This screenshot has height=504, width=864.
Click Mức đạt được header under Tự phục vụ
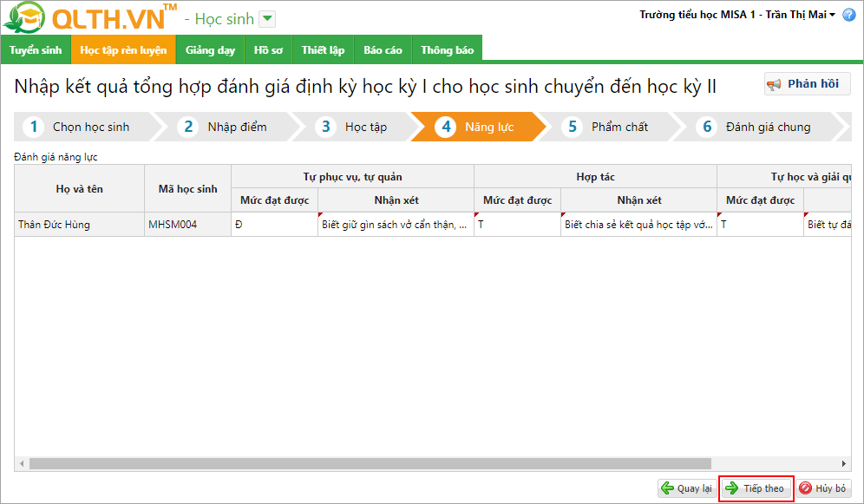(274, 200)
